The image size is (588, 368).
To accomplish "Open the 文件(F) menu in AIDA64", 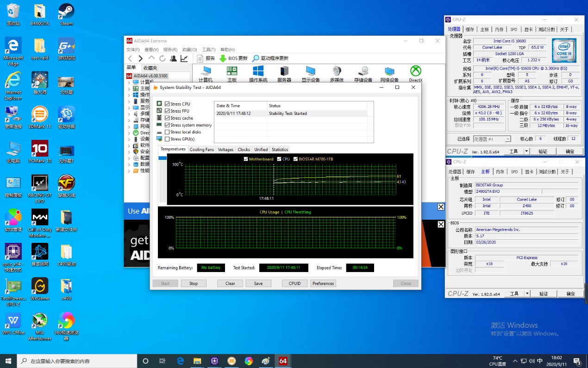I will (x=133, y=50).
